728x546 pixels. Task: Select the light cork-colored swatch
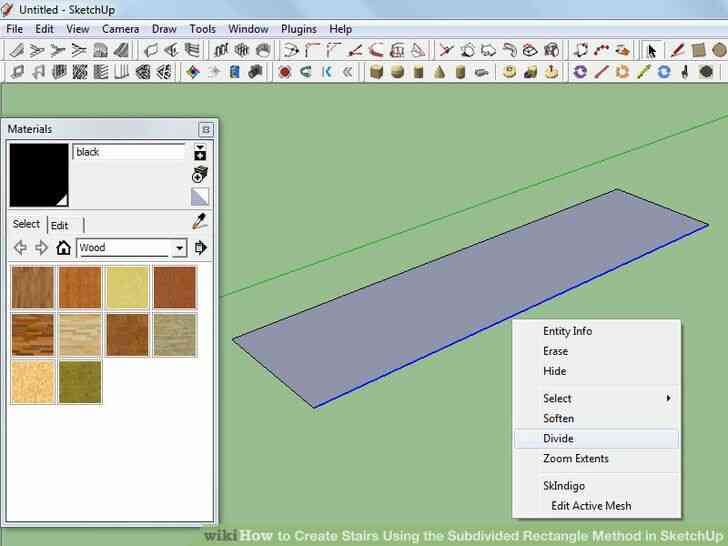(32, 382)
